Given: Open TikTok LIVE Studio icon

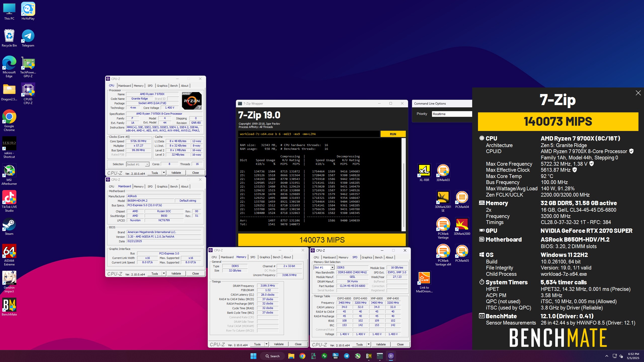Looking at the screenshot, I should point(9,201).
